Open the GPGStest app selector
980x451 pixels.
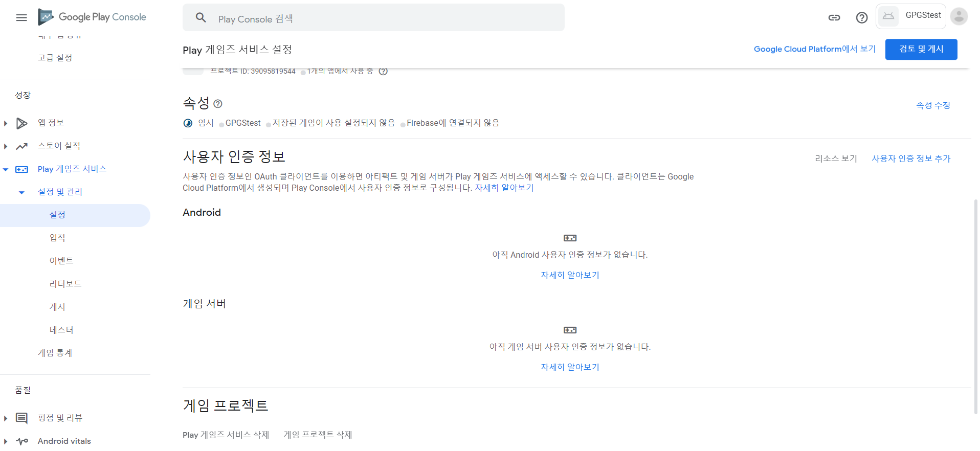point(910,16)
